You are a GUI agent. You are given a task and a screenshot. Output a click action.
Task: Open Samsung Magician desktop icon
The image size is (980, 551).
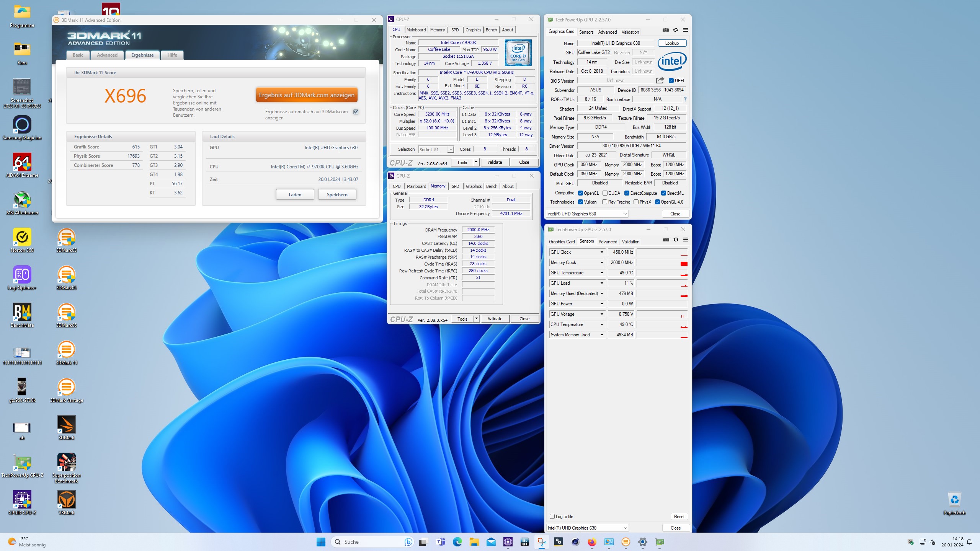pyautogui.click(x=22, y=128)
